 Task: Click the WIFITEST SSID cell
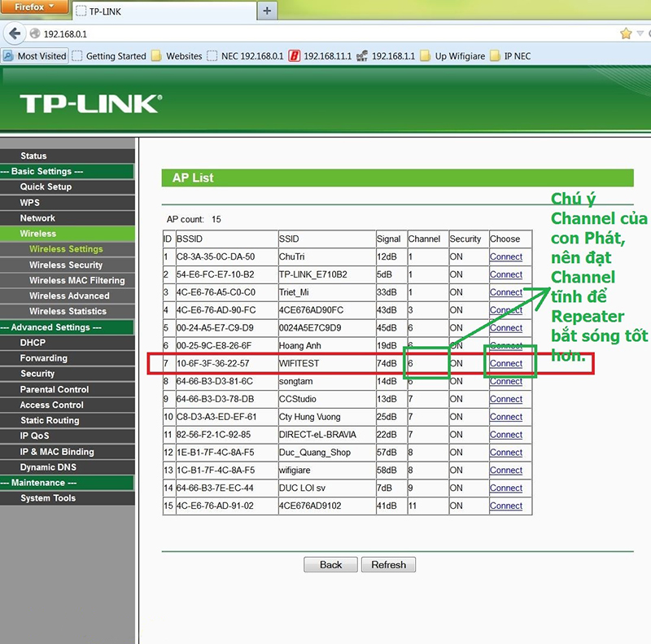327,364
